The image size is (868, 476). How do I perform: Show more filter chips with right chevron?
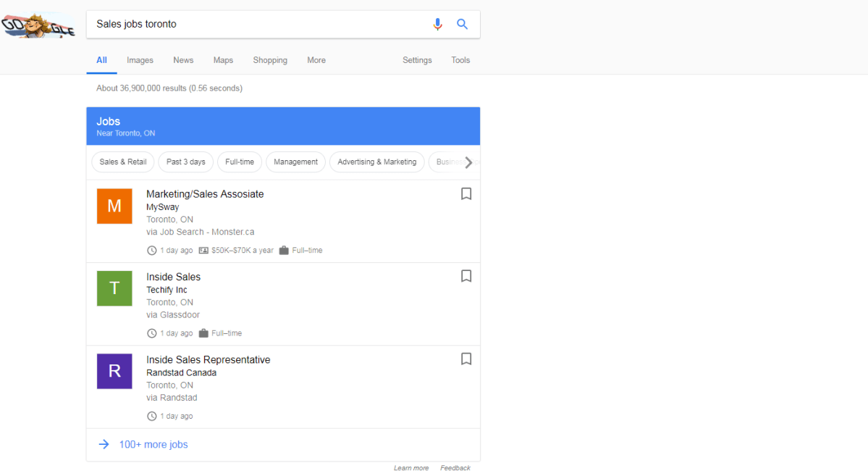[468, 162]
